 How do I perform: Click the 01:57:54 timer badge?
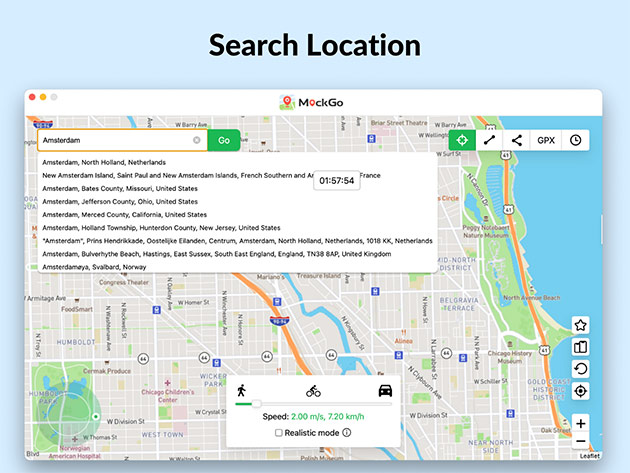point(337,180)
